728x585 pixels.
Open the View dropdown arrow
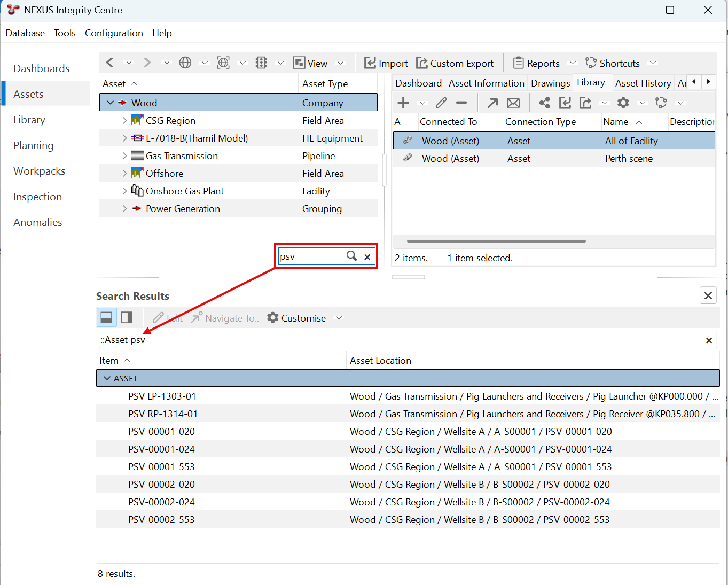pos(340,63)
